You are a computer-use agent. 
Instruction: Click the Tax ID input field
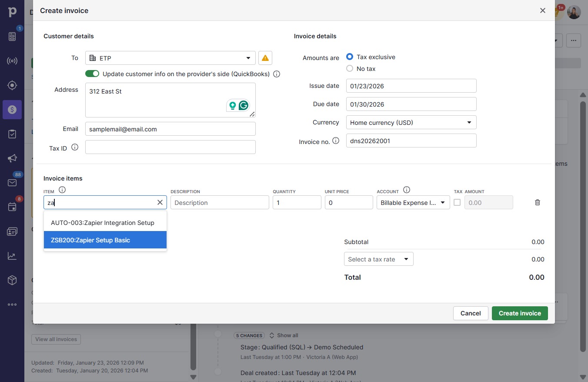coord(170,147)
